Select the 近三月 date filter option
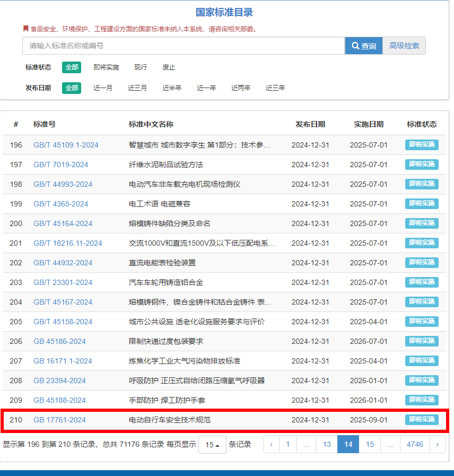This screenshot has height=476, width=454. pos(137,88)
